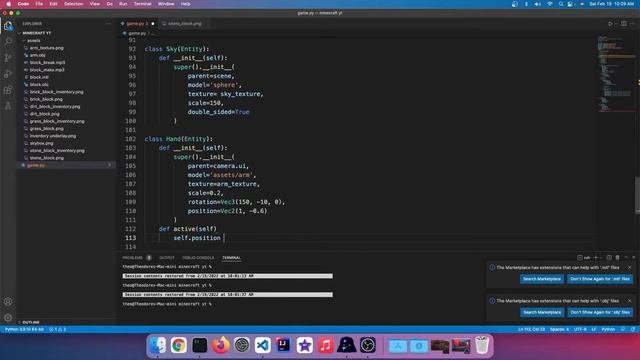Select the game.py editor tab
640x360 pixels.
click(136, 24)
